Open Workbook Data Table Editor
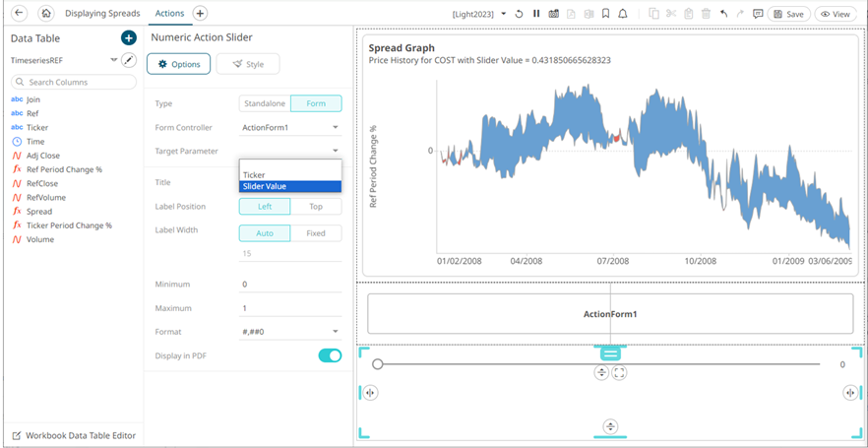868x448 pixels. 74,435
